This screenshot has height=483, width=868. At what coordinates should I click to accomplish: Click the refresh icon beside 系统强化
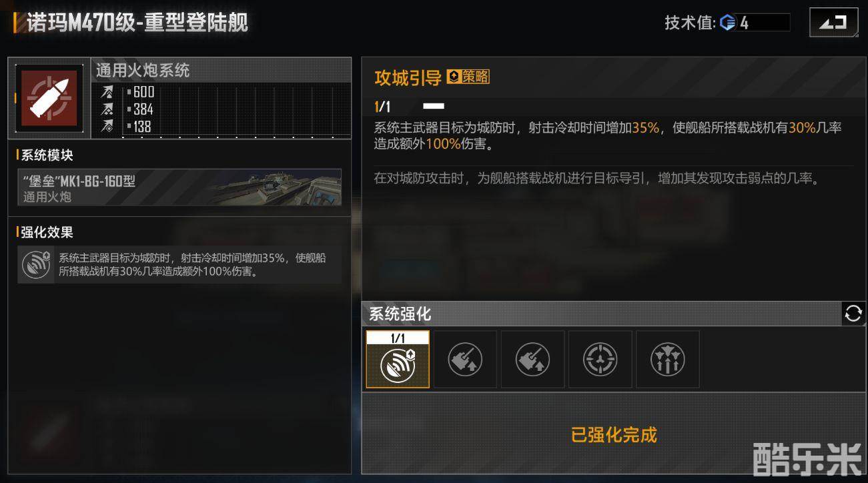coord(853,314)
